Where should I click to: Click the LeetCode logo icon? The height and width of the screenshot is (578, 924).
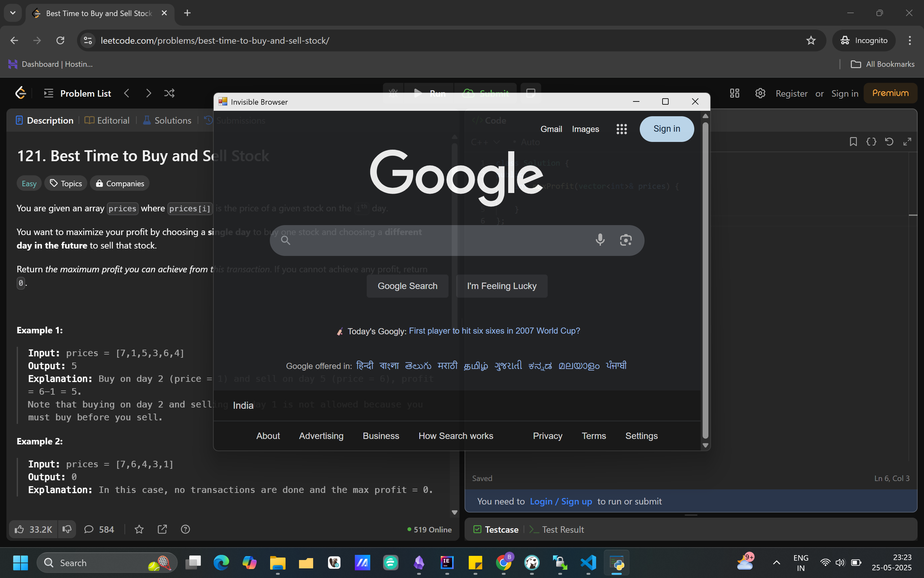pos(21,93)
